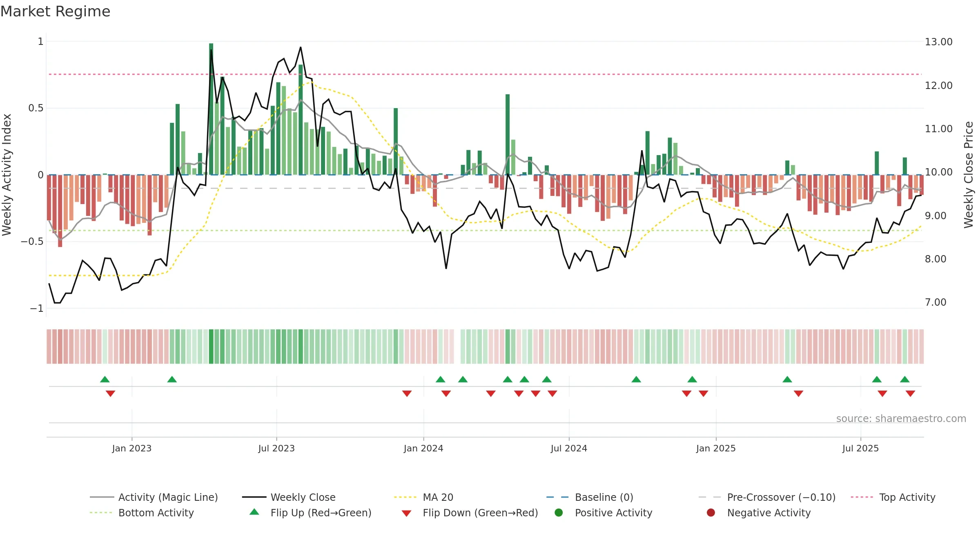Click the Jan 2023 axis label
The width and height of the screenshot is (980, 551).
131,448
